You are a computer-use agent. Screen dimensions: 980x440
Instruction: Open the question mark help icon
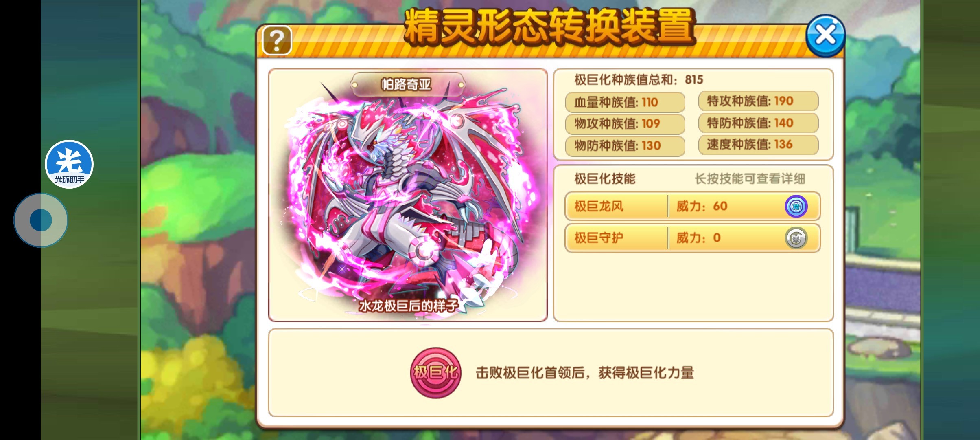277,40
